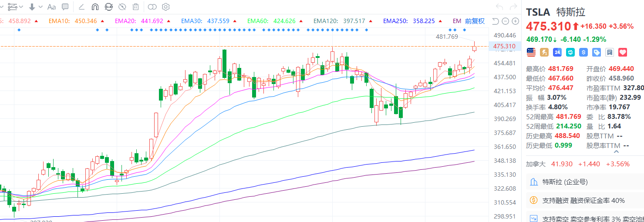Zoom in chart with plus icon
The height and width of the screenshot is (222, 644).
tap(515, 21)
